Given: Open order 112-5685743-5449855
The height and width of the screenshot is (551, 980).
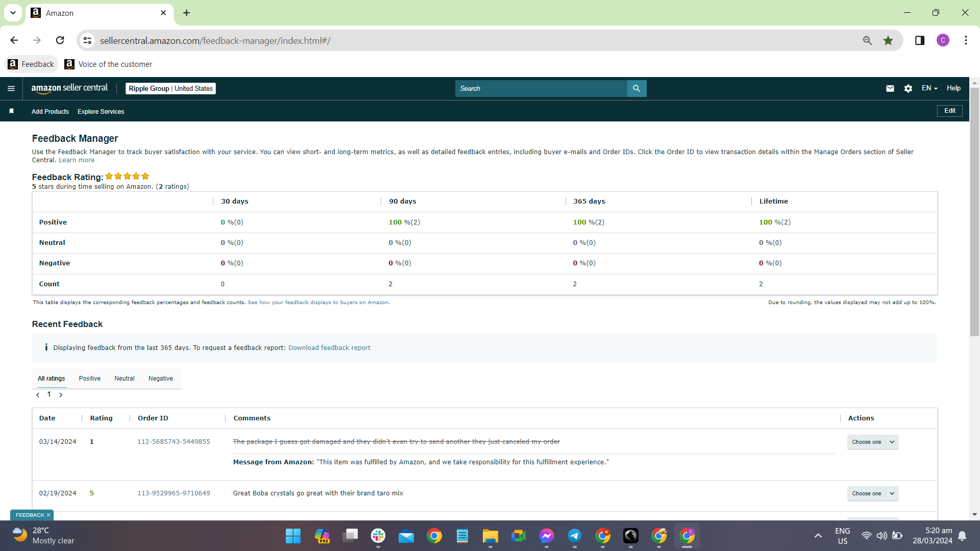Looking at the screenshot, I should [x=174, y=442].
